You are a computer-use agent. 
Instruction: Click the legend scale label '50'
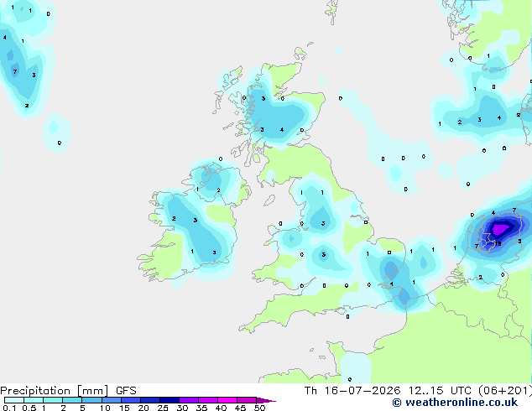259,408
